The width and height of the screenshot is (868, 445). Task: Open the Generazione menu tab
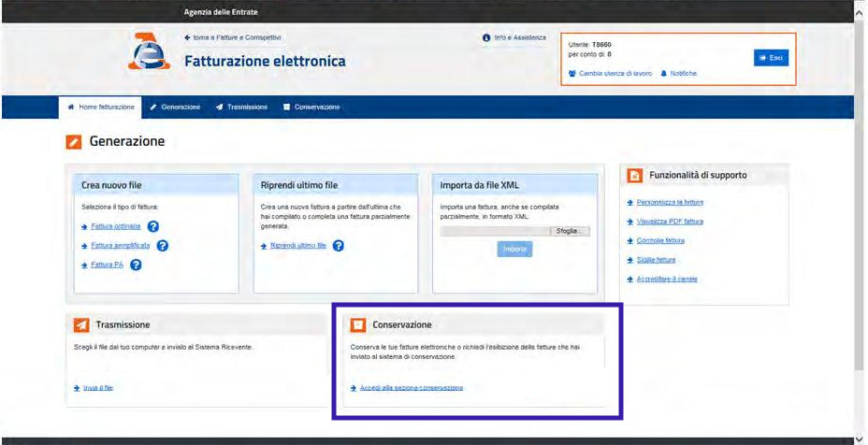pyautogui.click(x=175, y=108)
